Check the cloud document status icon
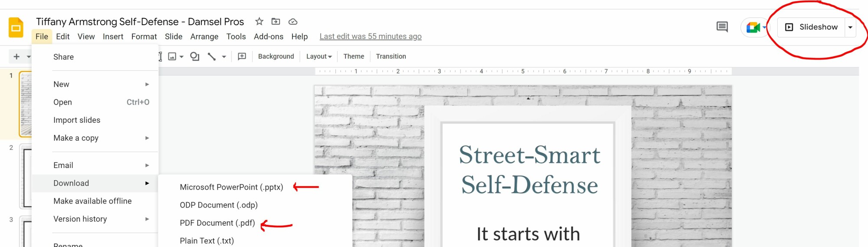 click(x=293, y=22)
